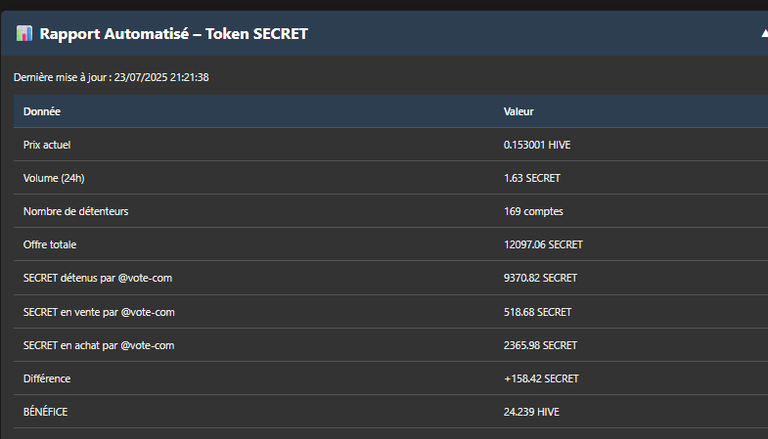
Task: Click the +158.42 SECRET difference value
Action: pos(541,379)
